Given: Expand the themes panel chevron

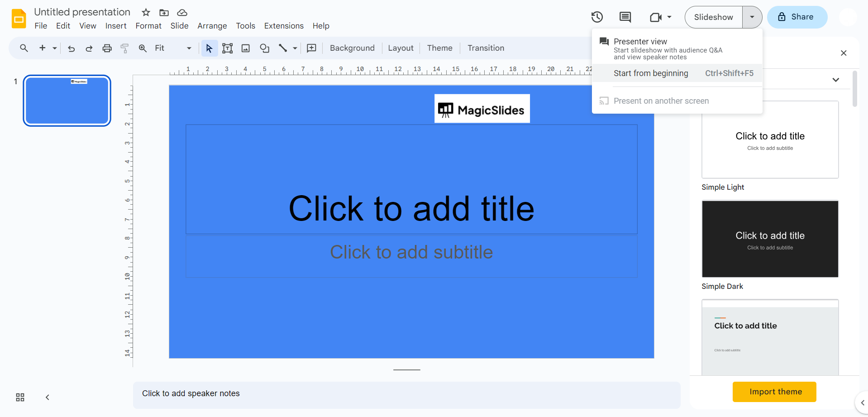Looking at the screenshot, I should point(835,80).
